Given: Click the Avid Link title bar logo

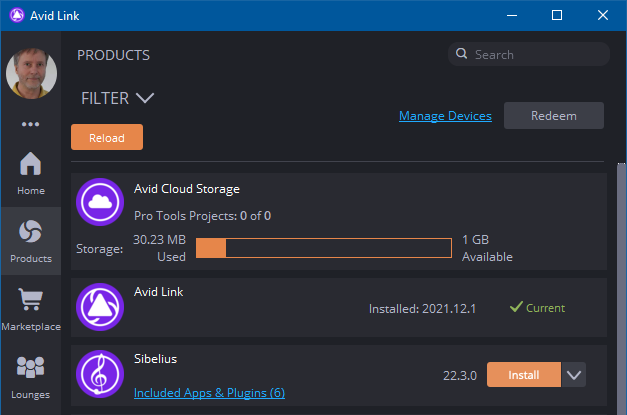Looking at the screenshot, I should [17, 15].
